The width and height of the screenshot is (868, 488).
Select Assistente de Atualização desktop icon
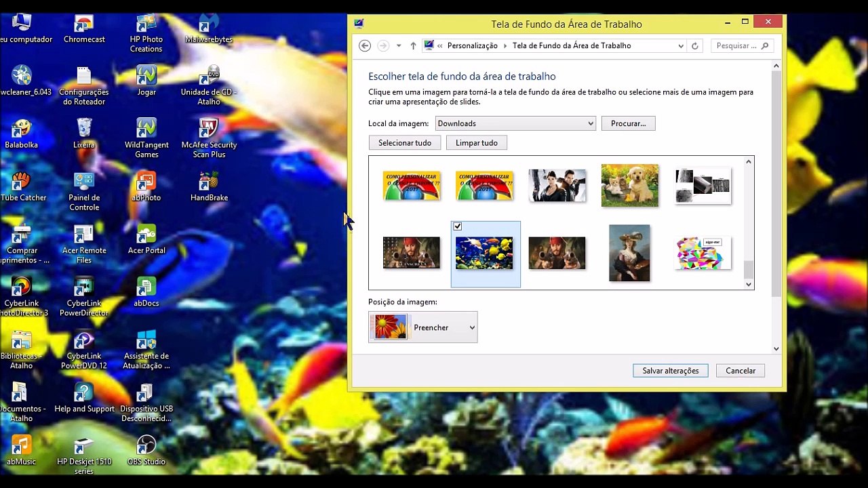[x=146, y=350]
